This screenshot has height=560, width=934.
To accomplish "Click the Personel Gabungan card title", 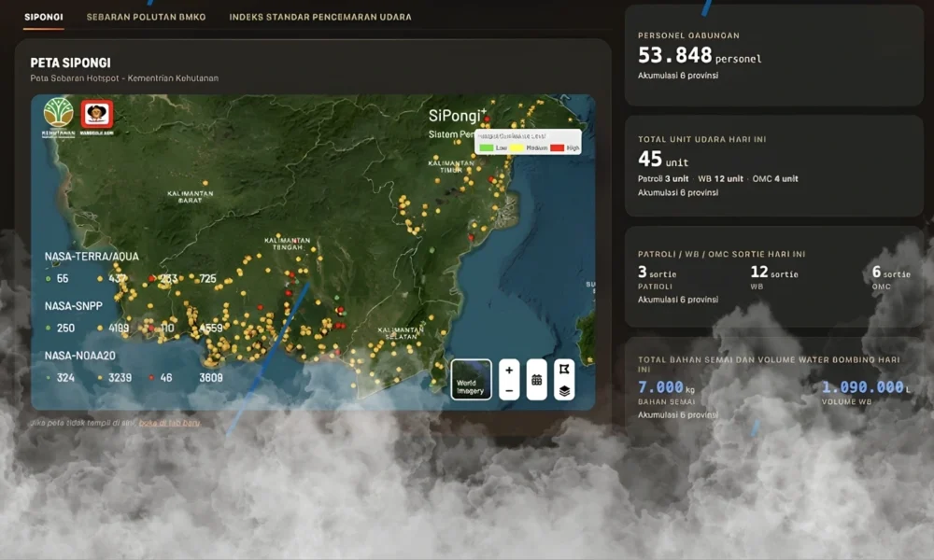I will click(688, 35).
